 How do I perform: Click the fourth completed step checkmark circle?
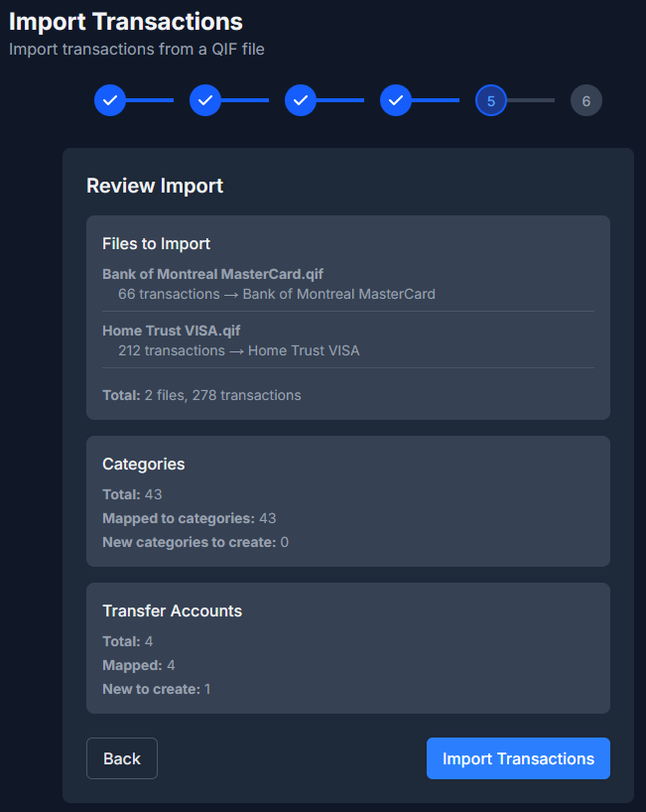pyautogui.click(x=396, y=100)
